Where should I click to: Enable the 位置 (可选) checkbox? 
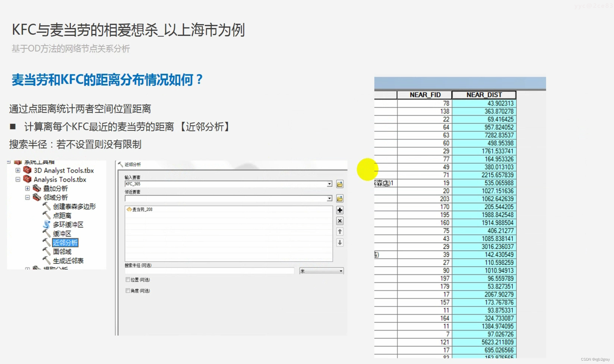click(128, 279)
